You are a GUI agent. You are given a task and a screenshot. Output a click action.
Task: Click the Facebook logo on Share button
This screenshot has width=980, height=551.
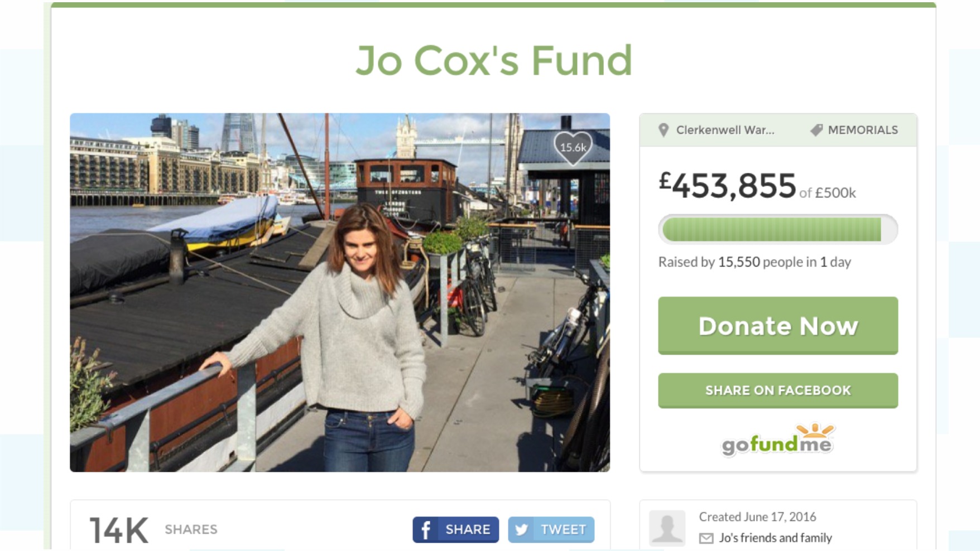425,529
